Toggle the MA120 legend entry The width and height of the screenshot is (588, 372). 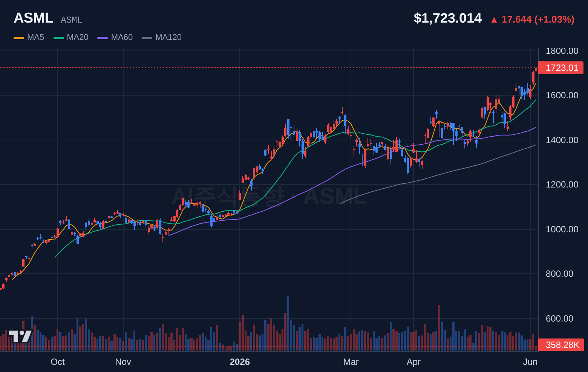coord(162,37)
